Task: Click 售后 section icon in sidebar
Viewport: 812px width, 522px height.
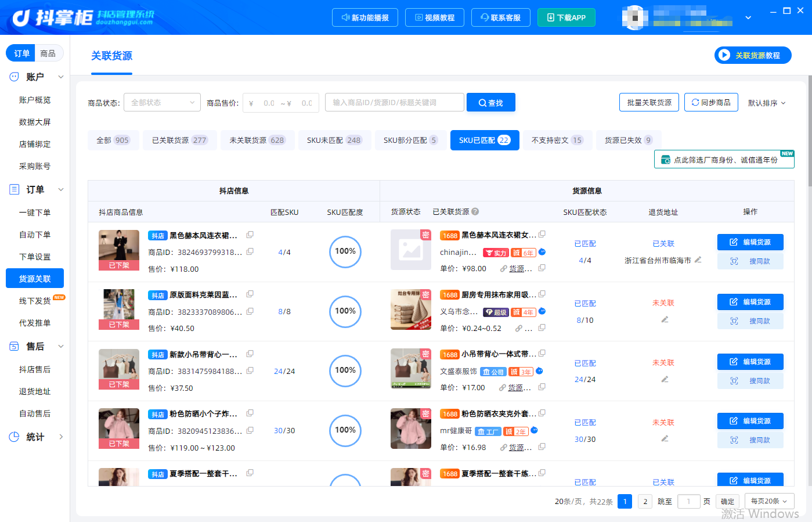Action: (15, 346)
